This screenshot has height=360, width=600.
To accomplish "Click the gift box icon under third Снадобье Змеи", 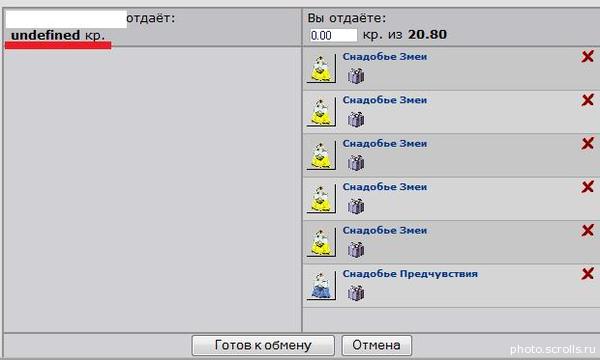I will (356, 163).
